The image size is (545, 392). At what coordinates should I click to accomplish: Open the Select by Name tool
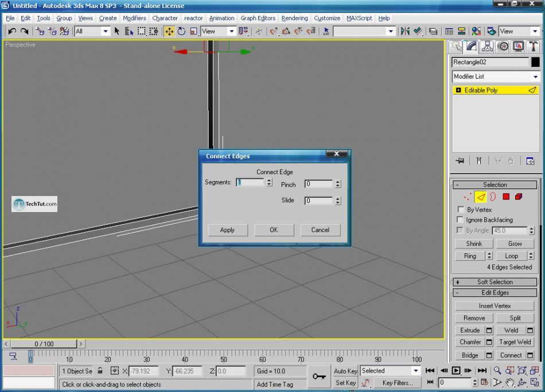pos(129,32)
